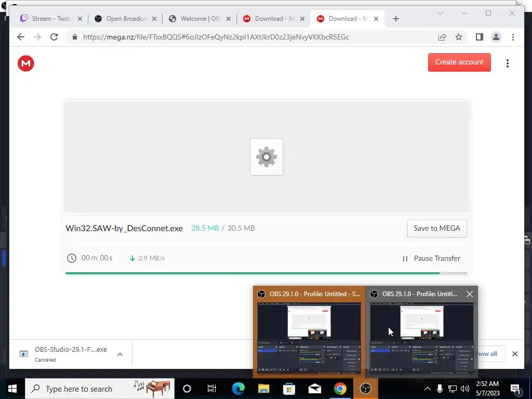Click Chrome taskbar icon
The height and width of the screenshot is (399, 532).
(x=340, y=389)
